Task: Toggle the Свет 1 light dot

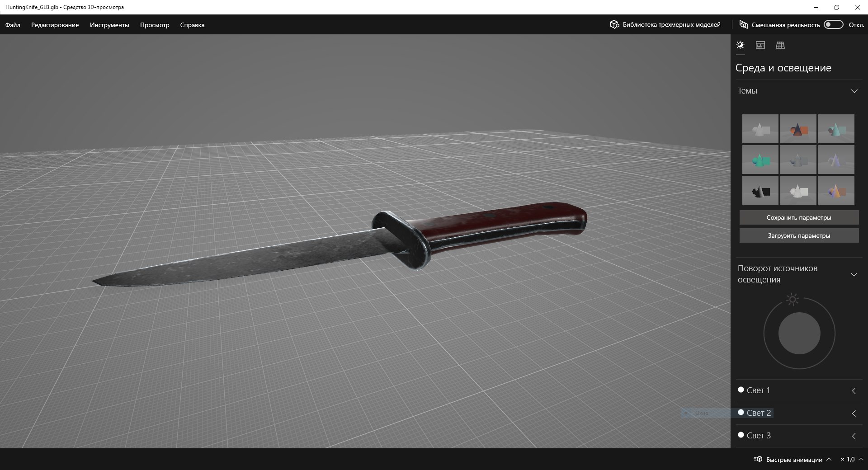Action: pos(741,390)
